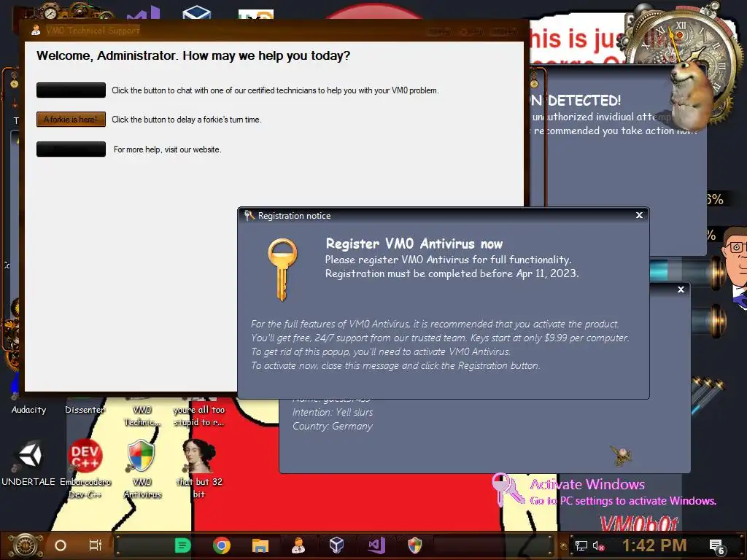Open Task View from the taskbar
The height and width of the screenshot is (560, 747).
(x=96, y=545)
